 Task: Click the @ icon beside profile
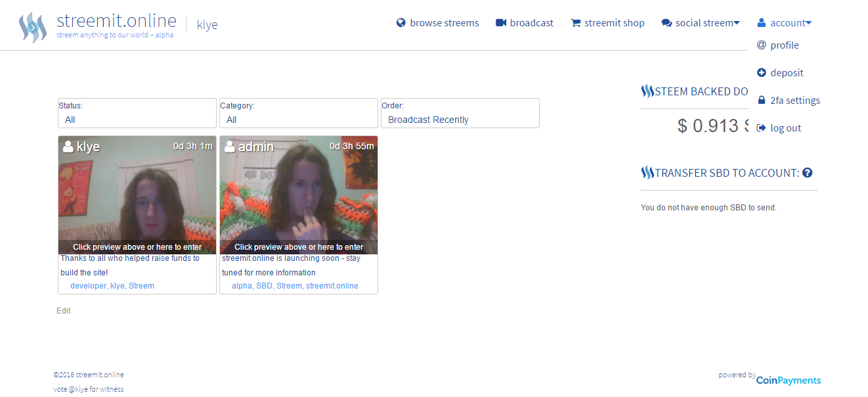762,45
